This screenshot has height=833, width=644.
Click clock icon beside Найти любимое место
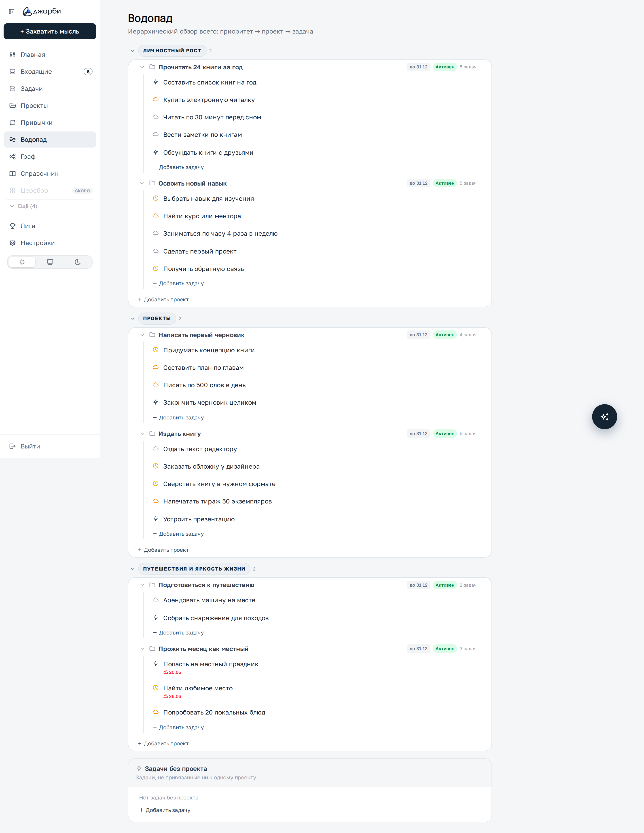pyautogui.click(x=156, y=688)
